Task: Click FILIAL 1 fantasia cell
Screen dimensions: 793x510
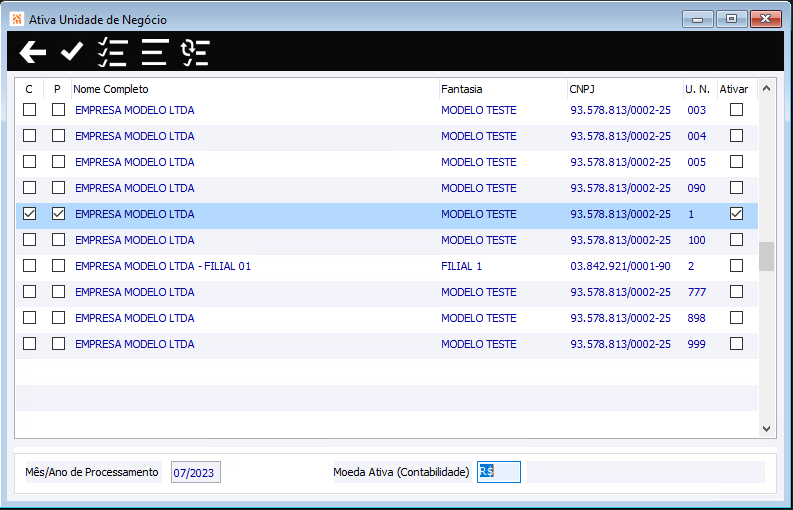Action: pyautogui.click(x=461, y=266)
